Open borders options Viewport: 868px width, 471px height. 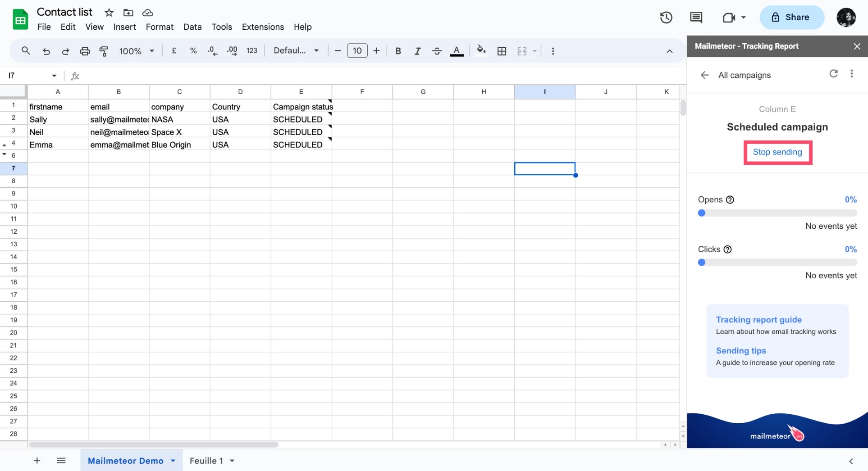[x=502, y=51]
